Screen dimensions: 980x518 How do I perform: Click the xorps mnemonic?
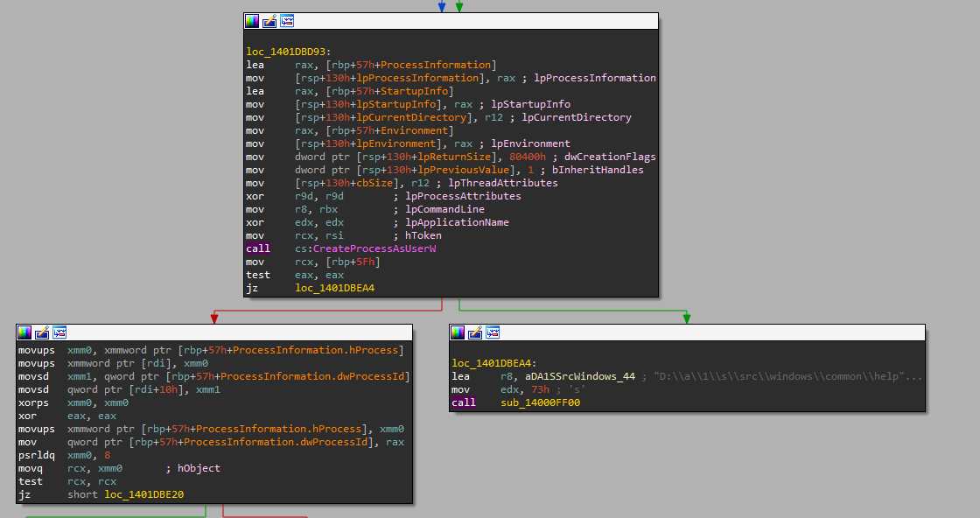coord(33,402)
